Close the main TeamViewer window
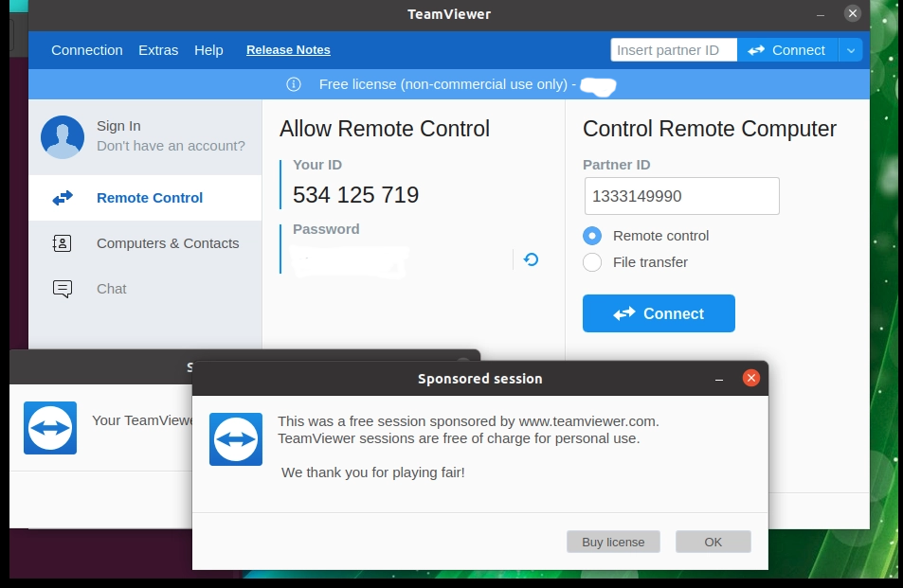This screenshot has height=588, width=903. pyautogui.click(x=853, y=13)
